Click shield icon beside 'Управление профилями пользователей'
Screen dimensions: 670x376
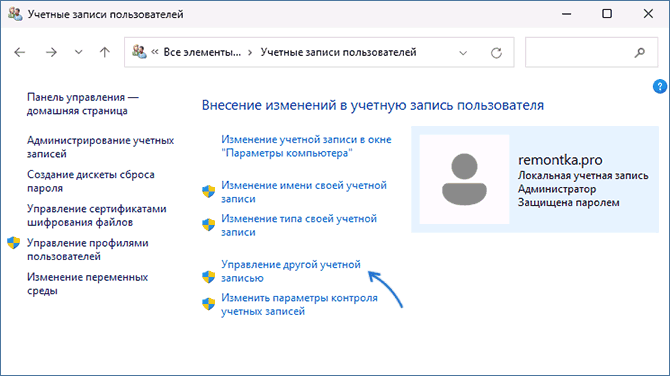click(x=14, y=243)
